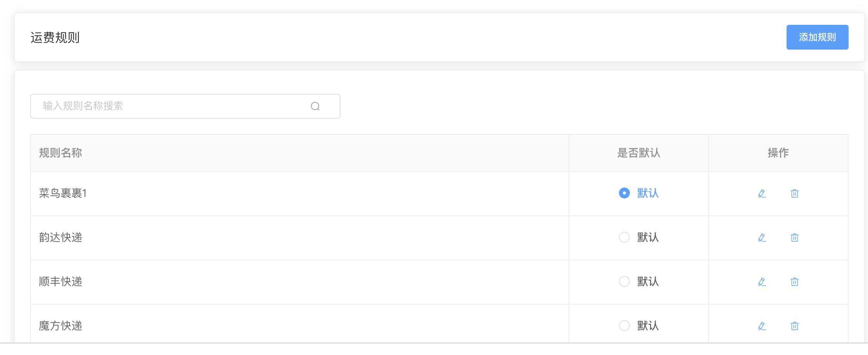Click the delete icon for 菜鸟裹裹1

tap(794, 193)
